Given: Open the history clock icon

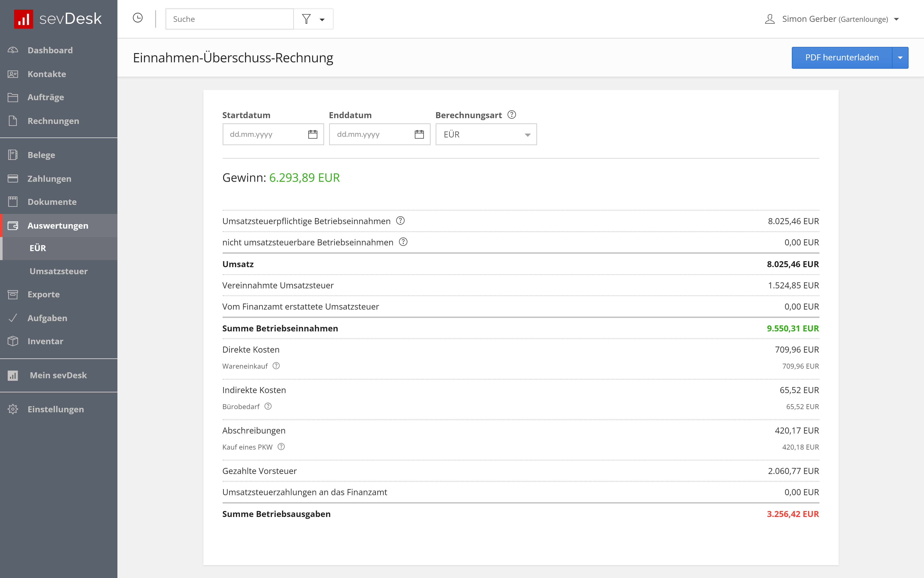Looking at the screenshot, I should [x=138, y=18].
